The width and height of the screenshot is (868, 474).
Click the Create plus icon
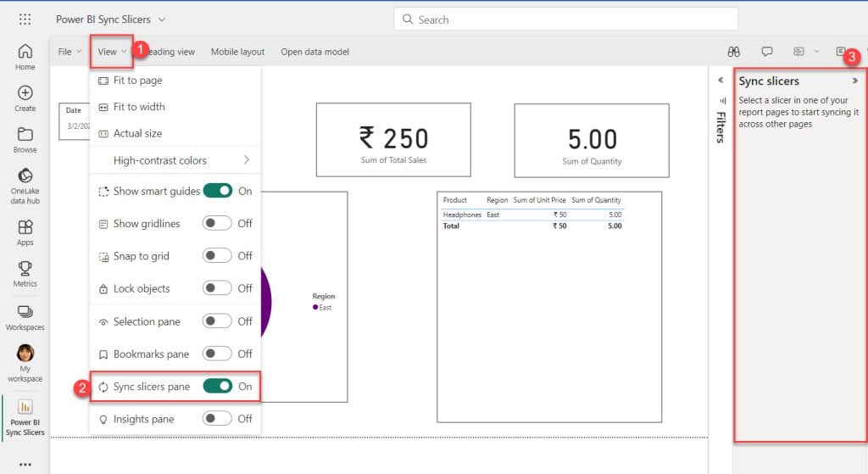(x=25, y=92)
